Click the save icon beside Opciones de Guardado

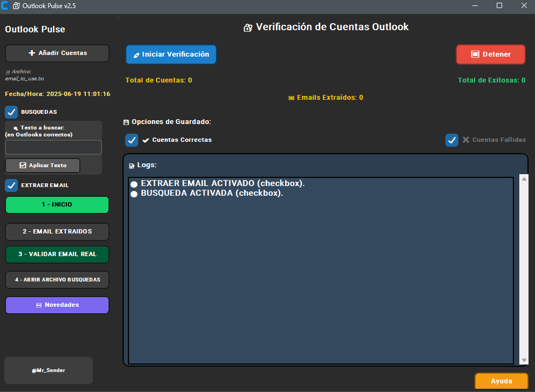pyautogui.click(x=128, y=121)
